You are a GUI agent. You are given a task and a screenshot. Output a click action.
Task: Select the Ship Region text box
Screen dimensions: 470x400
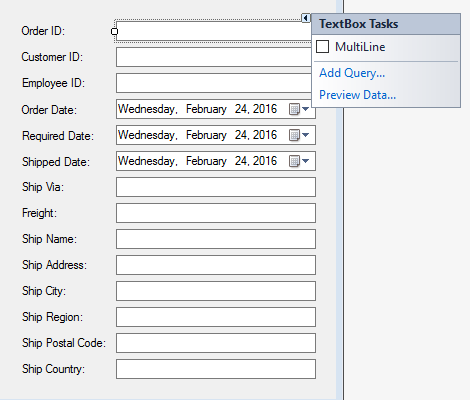point(216,317)
